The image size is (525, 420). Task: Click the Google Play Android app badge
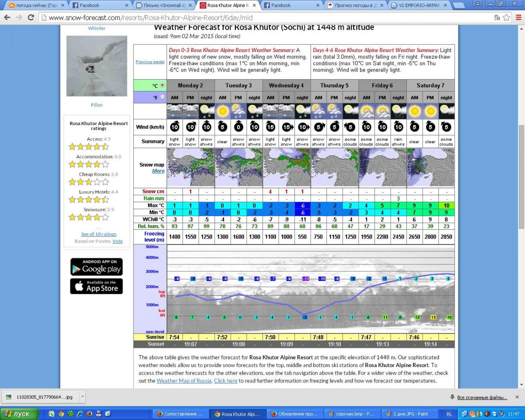click(x=96, y=266)
